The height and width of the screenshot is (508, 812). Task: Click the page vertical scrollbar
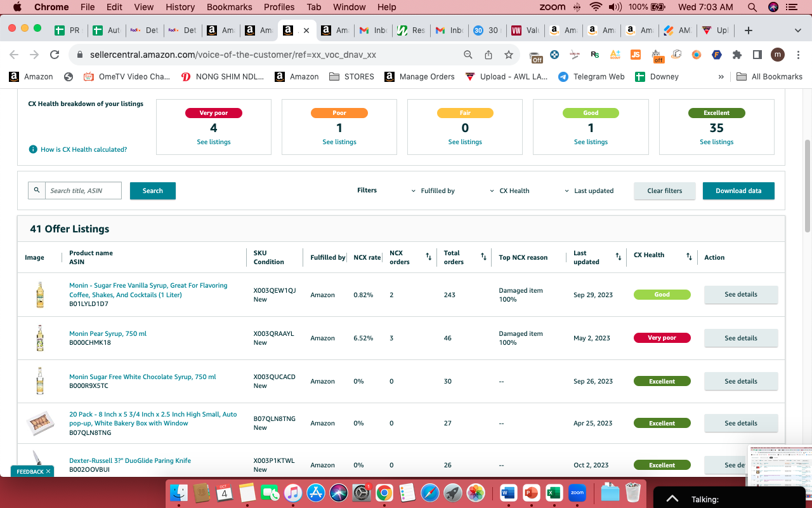click(808, 186)
